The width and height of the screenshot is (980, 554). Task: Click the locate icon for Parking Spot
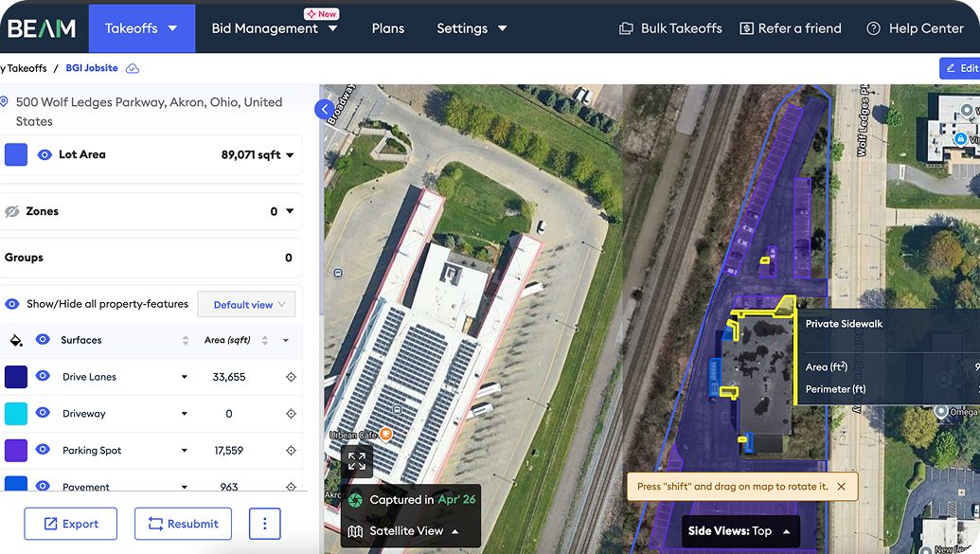(x=291, y=450)
